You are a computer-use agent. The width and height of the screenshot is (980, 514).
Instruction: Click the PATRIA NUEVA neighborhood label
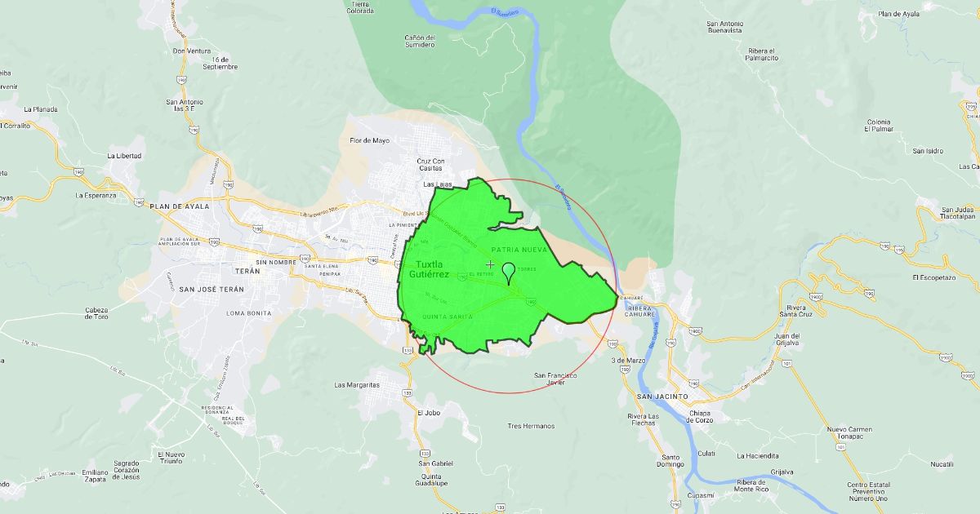(519, 249)
